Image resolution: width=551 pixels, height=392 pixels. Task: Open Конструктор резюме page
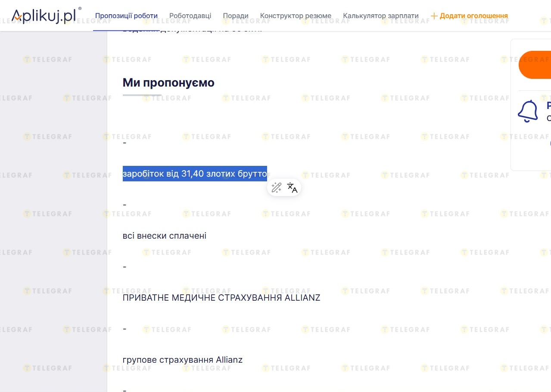[x=296, y=16]
